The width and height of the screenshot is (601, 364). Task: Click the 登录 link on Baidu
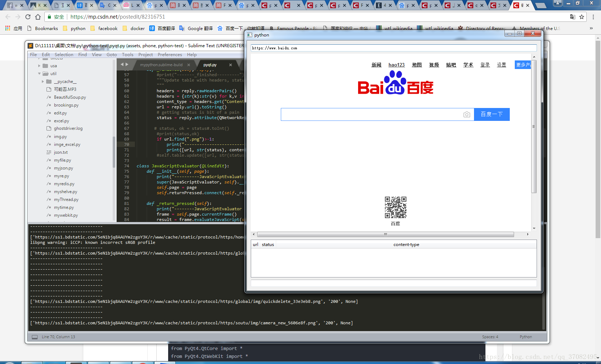[485, 65]
